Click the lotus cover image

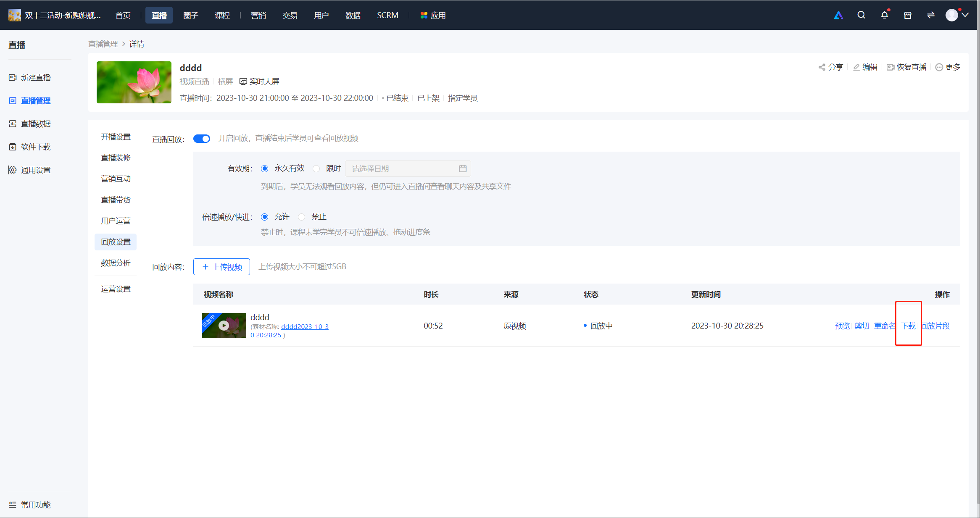[x=134, y=82]
